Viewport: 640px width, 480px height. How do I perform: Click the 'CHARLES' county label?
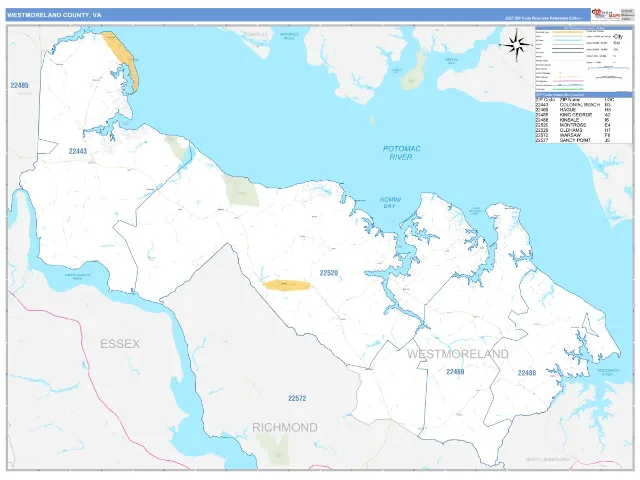tap(257, 34)
